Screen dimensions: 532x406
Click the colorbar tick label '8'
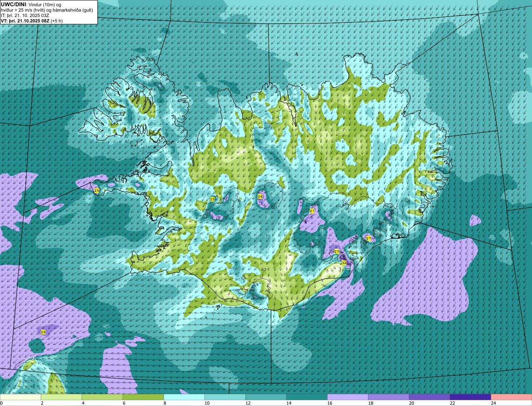pos(165,403)
